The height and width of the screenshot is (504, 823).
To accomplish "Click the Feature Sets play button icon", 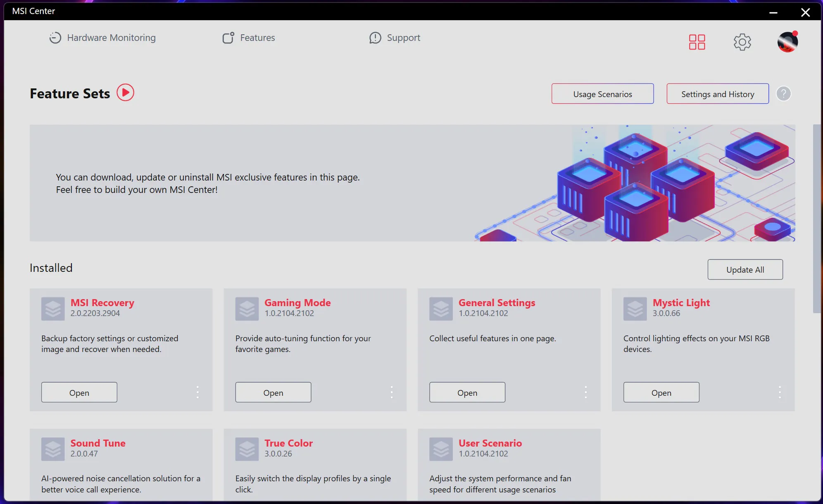I will [125, 93].
